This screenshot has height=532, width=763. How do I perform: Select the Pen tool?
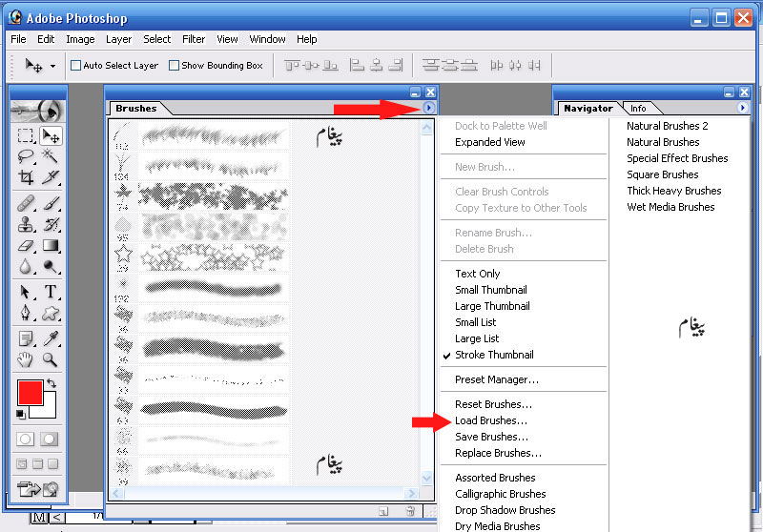point(26,313)
